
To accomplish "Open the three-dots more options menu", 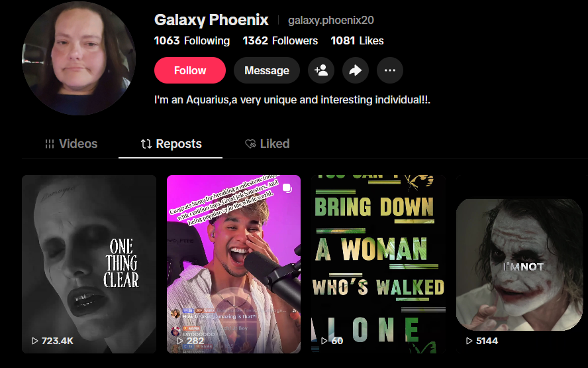I will (390, 70).
